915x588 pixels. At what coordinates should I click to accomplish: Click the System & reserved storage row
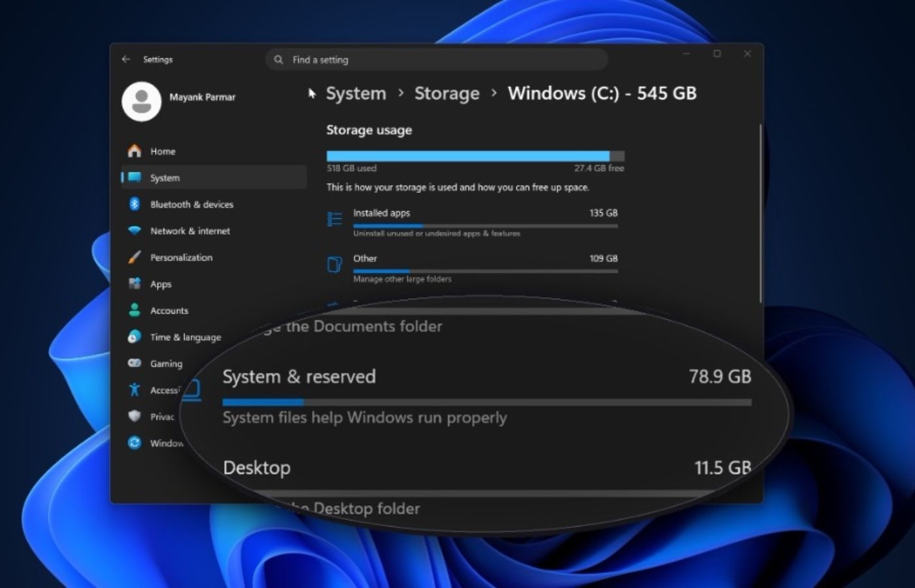487,396
